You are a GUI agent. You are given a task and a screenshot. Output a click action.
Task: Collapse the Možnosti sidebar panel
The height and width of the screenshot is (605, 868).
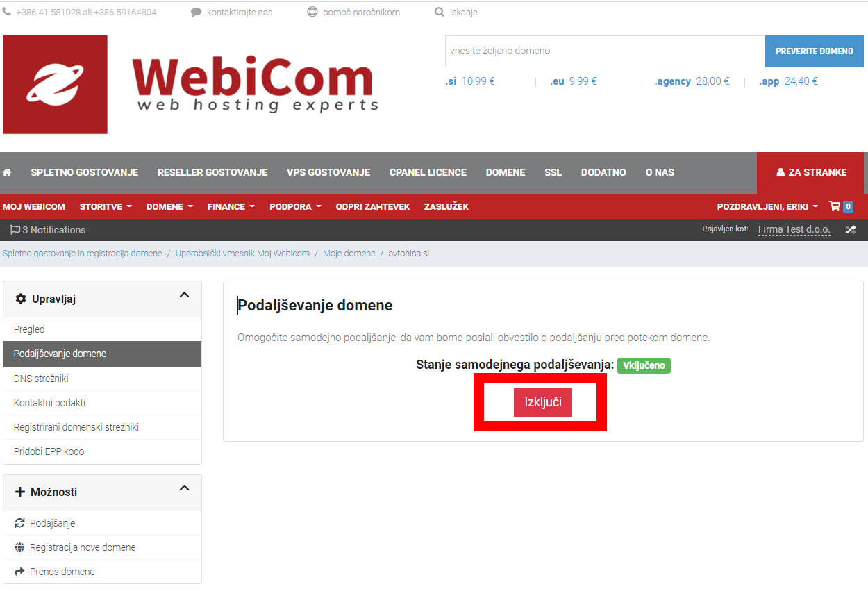pos(184,488)
